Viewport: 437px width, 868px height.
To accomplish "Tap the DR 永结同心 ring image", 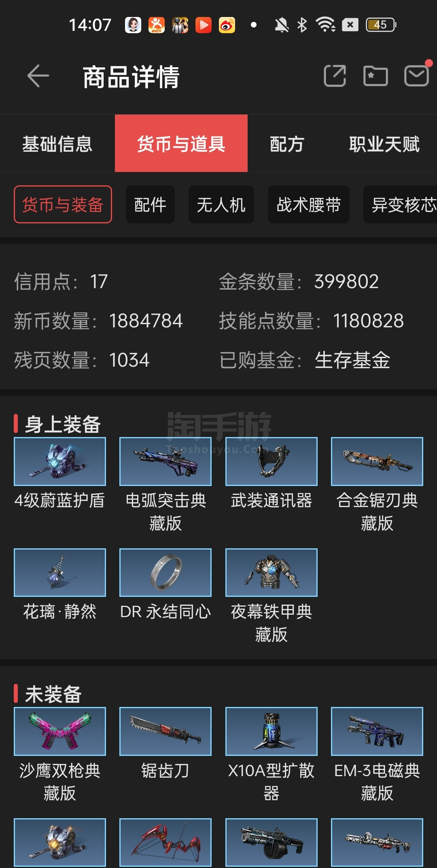I will tap(165, 573).
